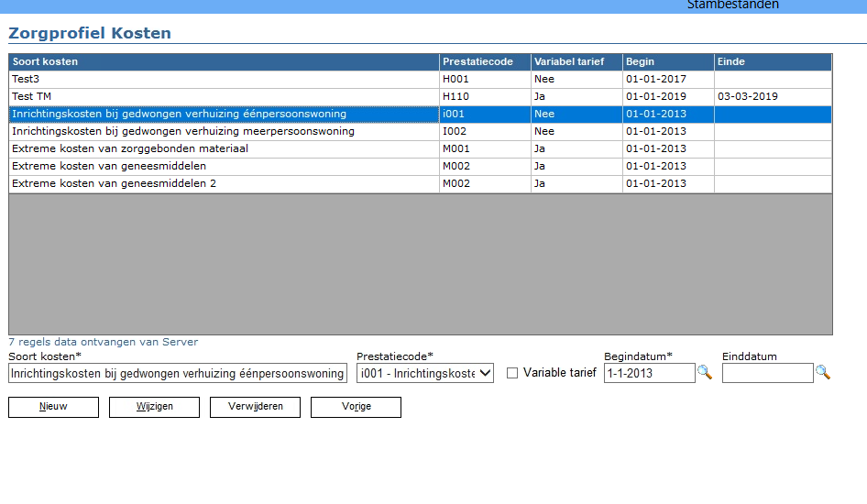Sort by Prestatiecode column header
This screenshot has height=504, width=867.
tap(484, 61)
